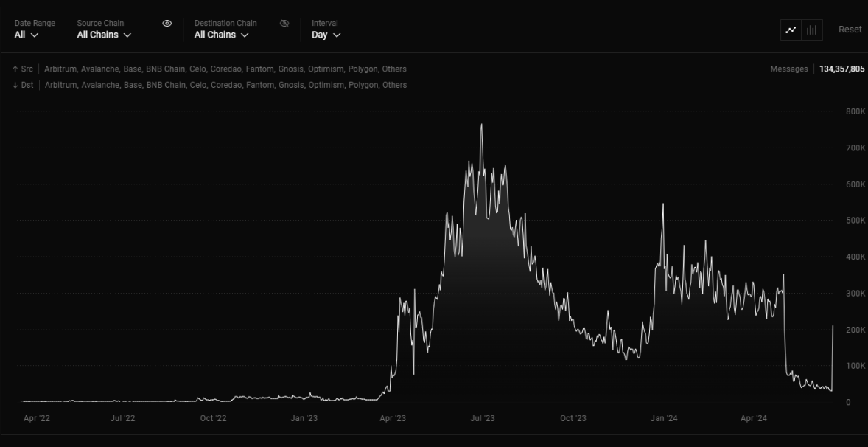Screen dimensions: 868x447
Task: Click the Jul '23 x-axis label
Action: (482, 419)
